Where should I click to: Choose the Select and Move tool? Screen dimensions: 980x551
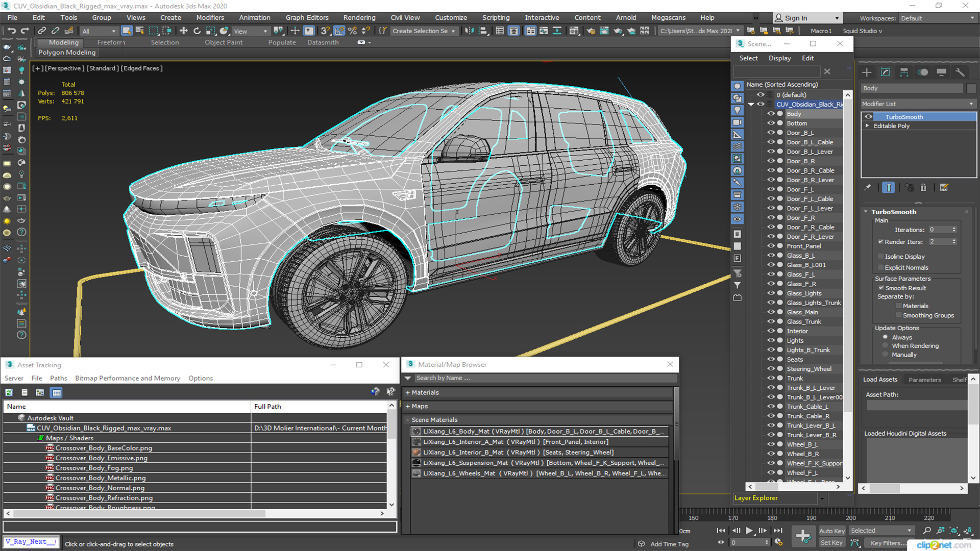pos(184,31)
